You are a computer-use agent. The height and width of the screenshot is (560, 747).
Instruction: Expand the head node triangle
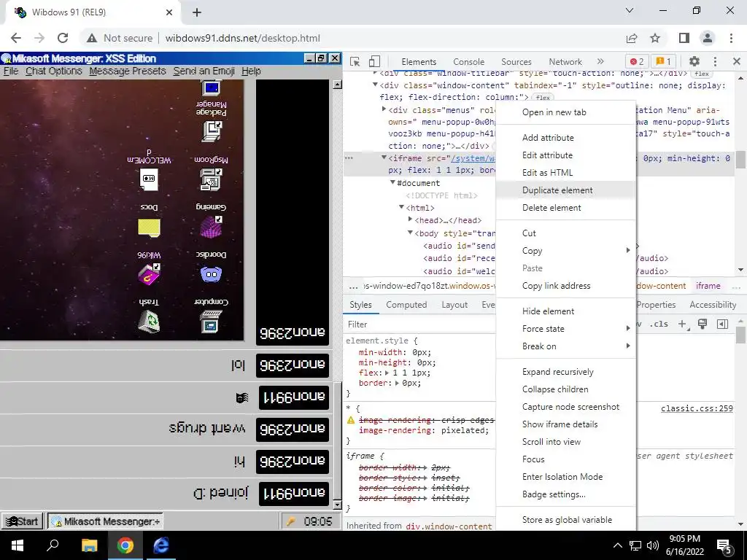point(410,219)
